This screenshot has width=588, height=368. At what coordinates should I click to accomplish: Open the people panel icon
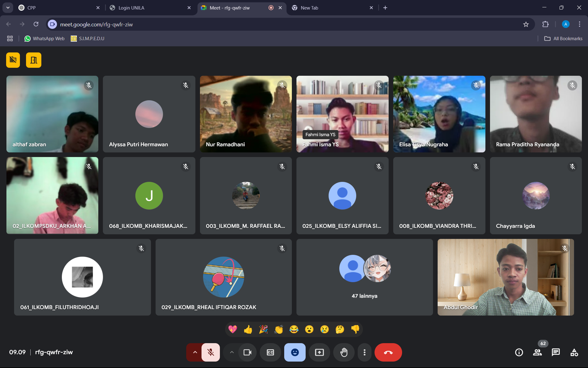click(x=537, y=352)
